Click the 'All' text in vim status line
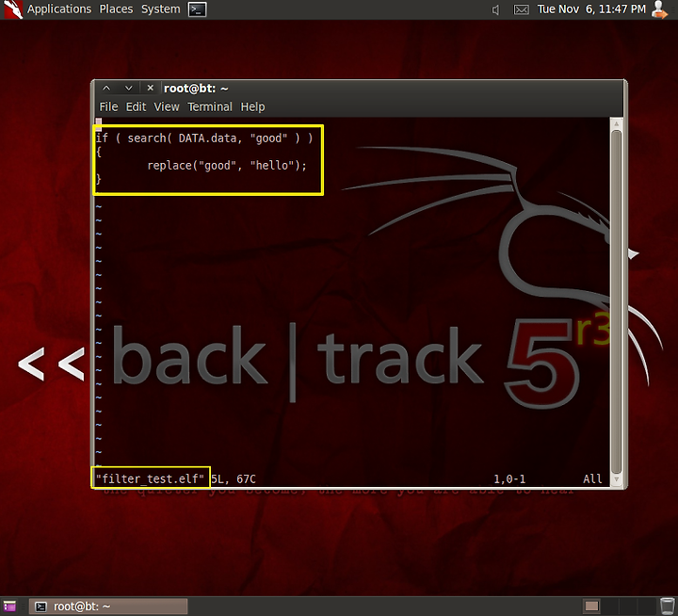The height and width of the screenshot is (616, 678). 592,478
